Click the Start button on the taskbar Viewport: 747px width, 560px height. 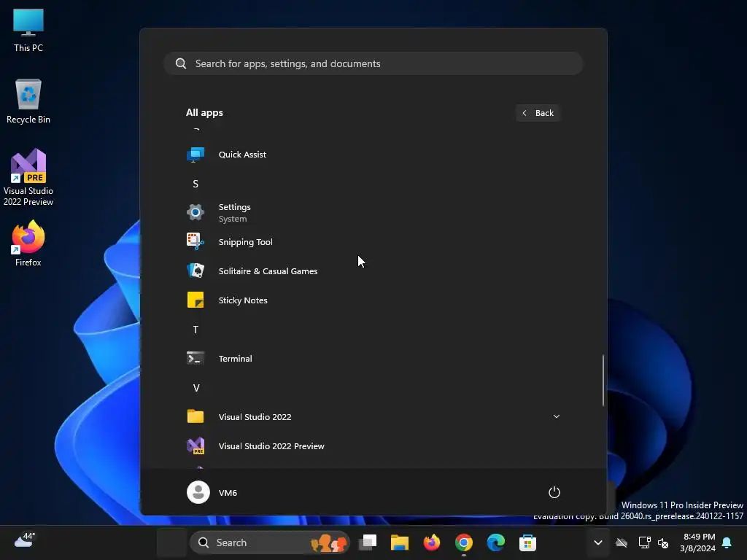pos(172,542)
